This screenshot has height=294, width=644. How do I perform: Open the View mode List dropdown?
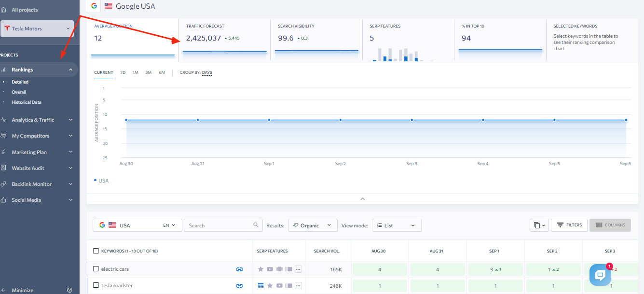[x=397, y=225]
